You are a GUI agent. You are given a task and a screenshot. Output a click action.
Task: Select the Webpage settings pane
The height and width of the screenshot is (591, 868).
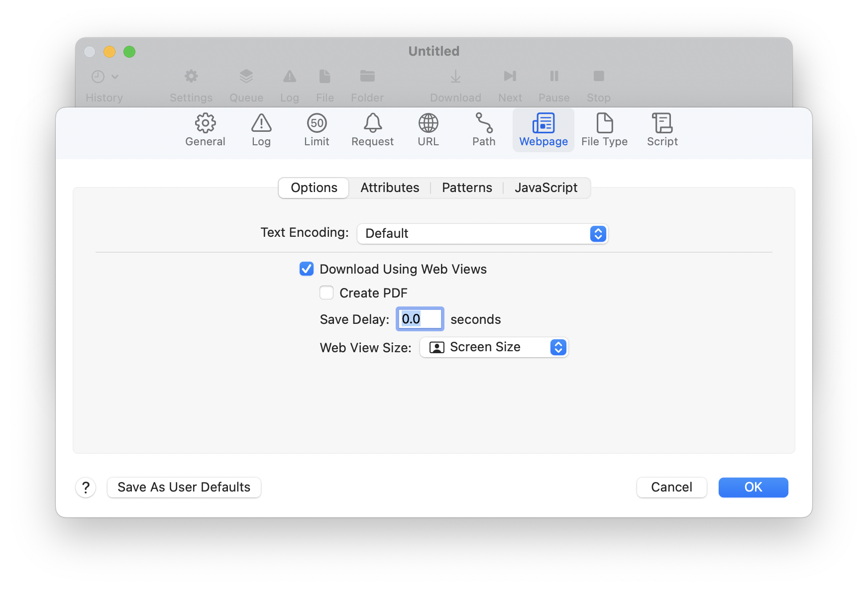click(543, 130)
